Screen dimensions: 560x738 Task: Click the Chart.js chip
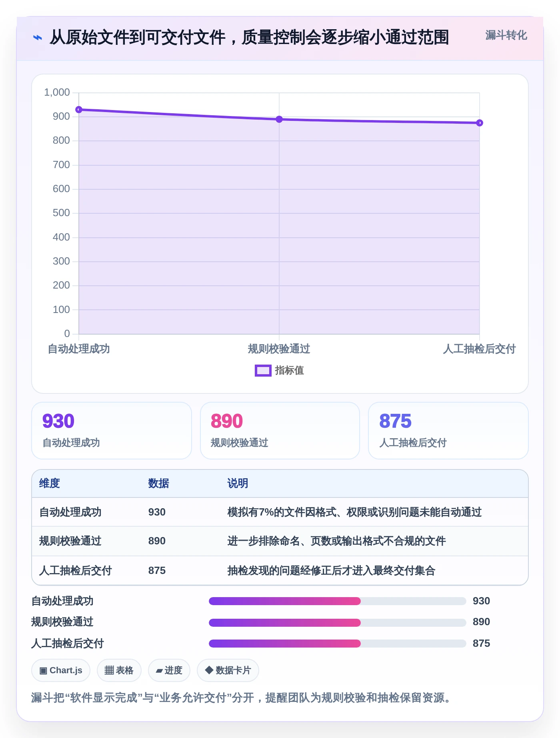(61, 670)
